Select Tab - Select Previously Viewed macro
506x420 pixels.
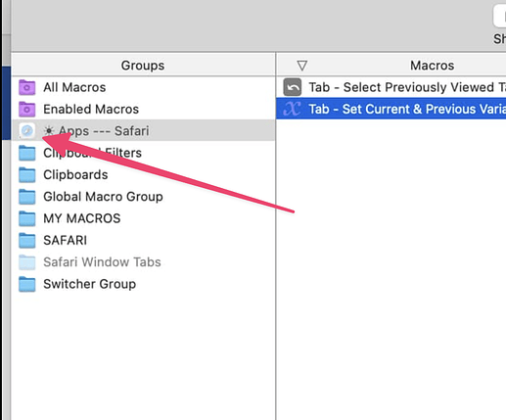(x=391, y=87)
